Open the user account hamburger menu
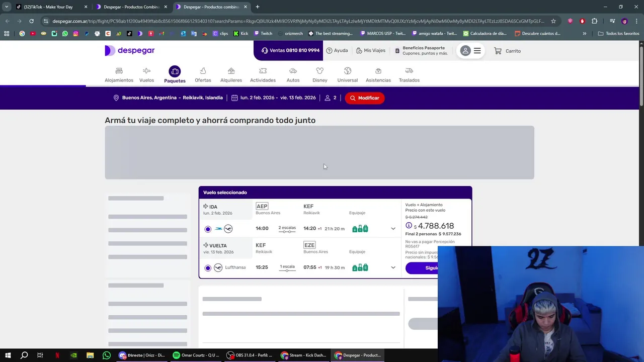Viewport: 644px width, 362px height. point(477,51)
